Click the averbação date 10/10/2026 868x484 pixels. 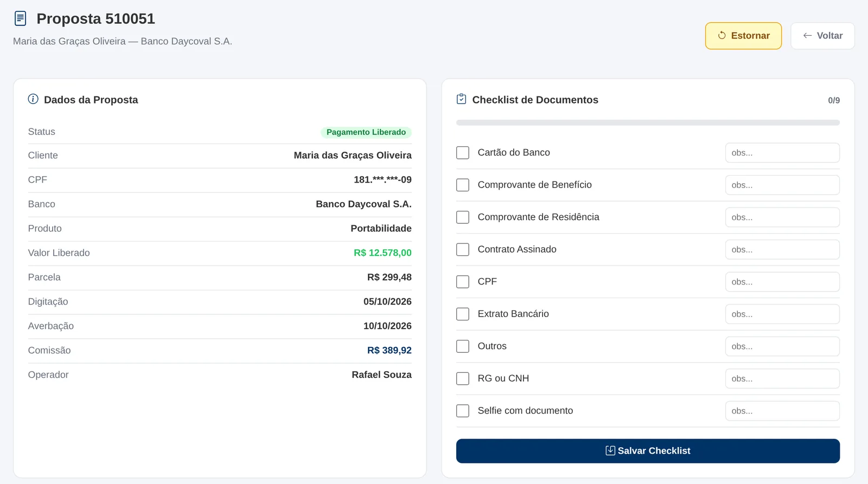[x=387, y=326]
